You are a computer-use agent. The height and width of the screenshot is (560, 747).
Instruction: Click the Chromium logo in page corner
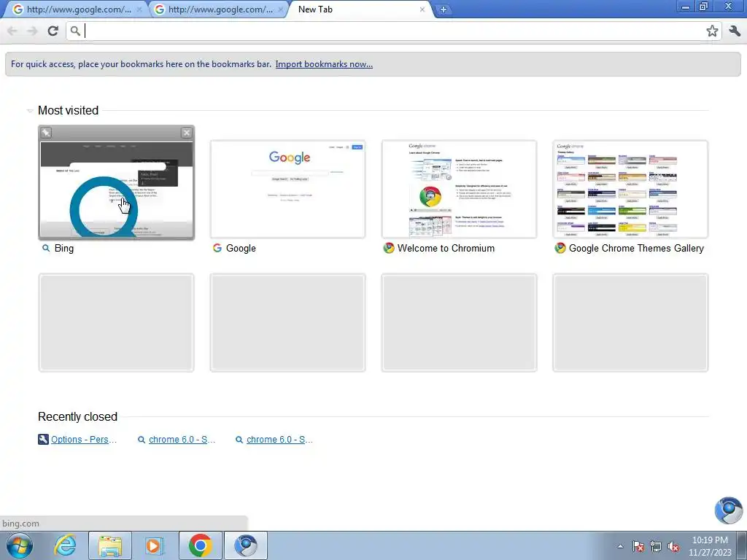pyautogui.click(x=729, y=510)
